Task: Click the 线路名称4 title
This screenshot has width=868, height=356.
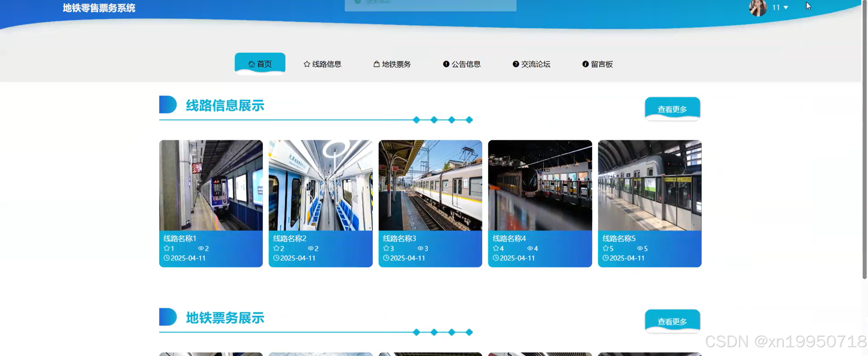Action: pyautogui.click(x=509, y=238)
